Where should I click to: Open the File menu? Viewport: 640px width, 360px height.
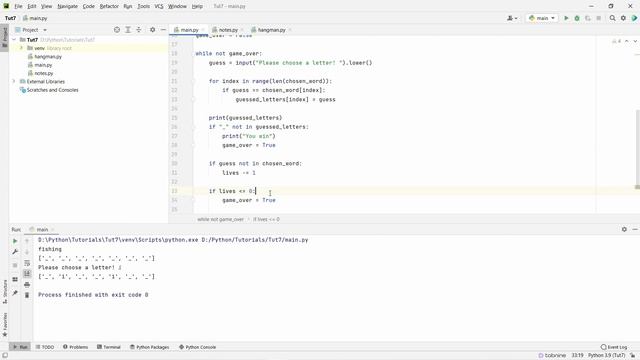coord(18,6)
